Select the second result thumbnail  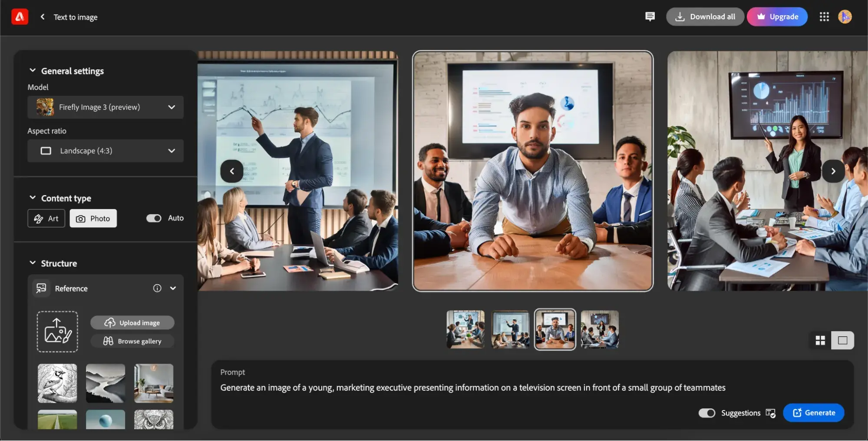[x=510, y=329]
